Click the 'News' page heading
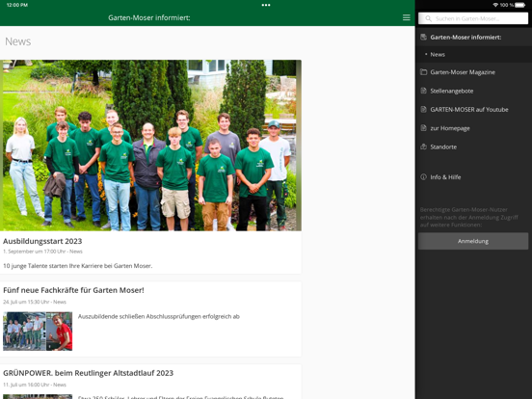Screen dimensions: 532x399 point(18,41)
